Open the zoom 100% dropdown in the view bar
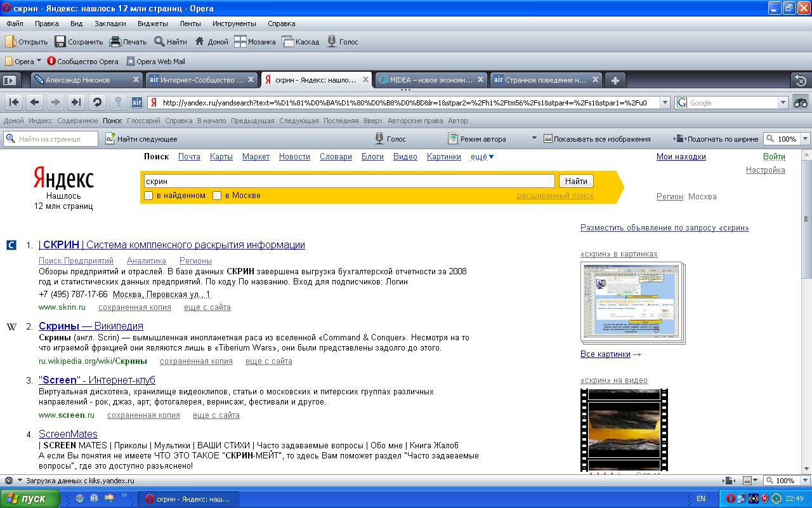Image resolution: width=812 pixels, height=508 pixels. pos(806,138)
